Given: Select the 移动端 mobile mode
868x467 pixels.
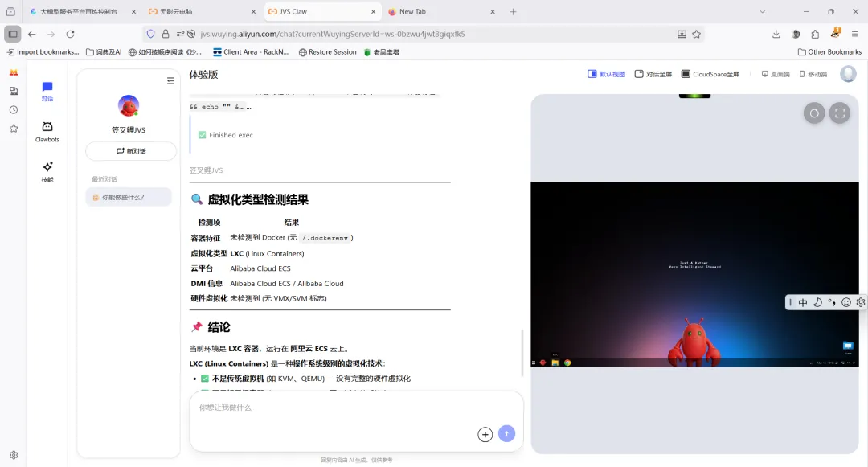Looking at the screenshot, I should point(813,74).
